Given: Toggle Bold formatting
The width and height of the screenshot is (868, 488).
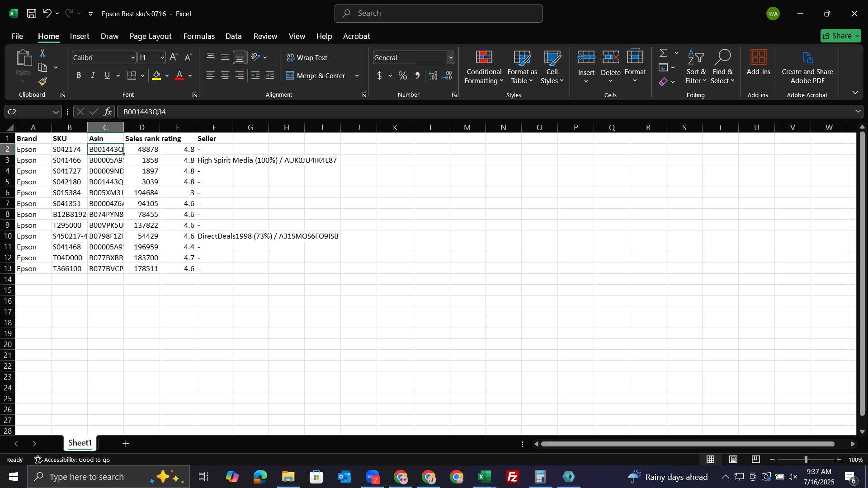Looking at the screenshot, I should pos(79,75).
